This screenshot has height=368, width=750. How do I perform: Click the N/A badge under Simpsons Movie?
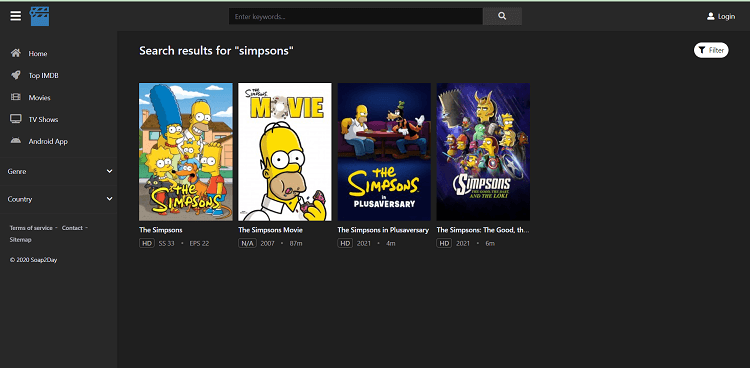click(x=247, y=243)
